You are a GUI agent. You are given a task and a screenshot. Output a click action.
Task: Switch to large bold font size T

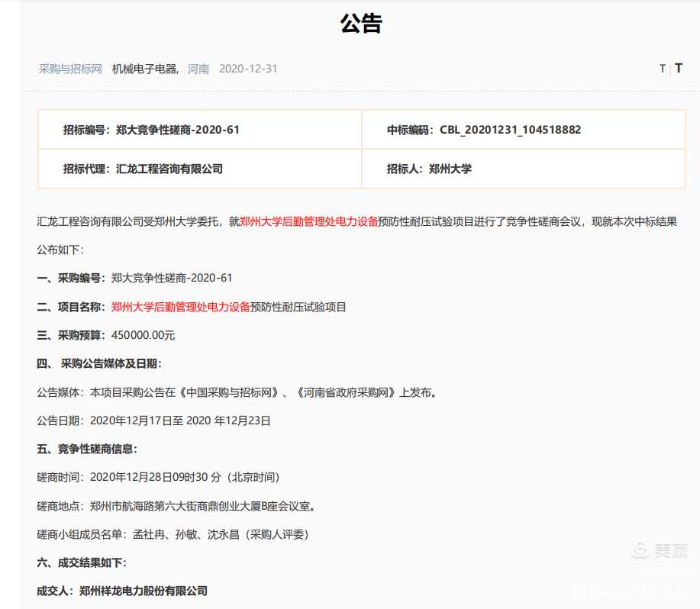[x=679, y=68]
